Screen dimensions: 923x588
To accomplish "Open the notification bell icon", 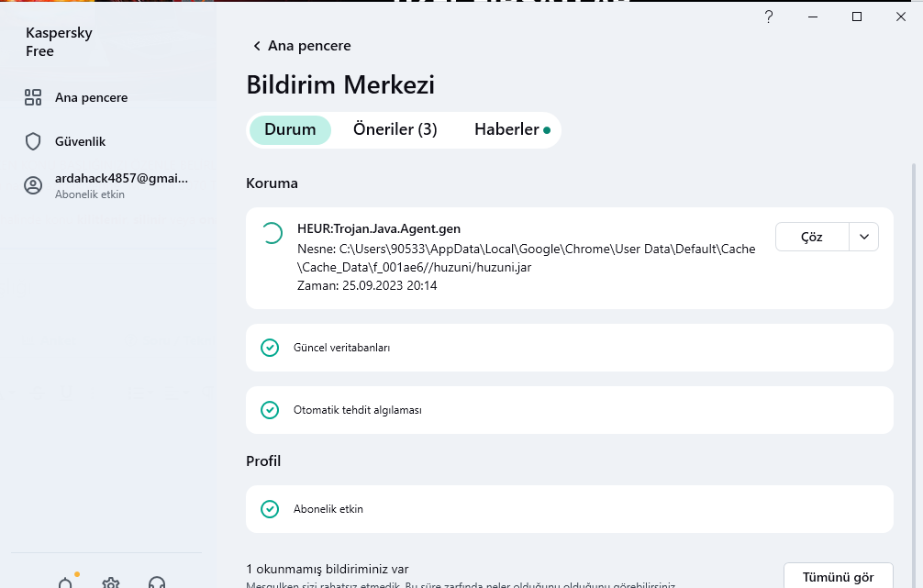I will [65, 582].
